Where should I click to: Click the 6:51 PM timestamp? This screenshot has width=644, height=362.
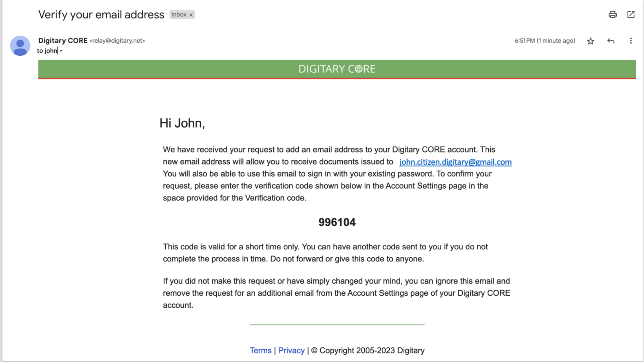pos(545,41)
